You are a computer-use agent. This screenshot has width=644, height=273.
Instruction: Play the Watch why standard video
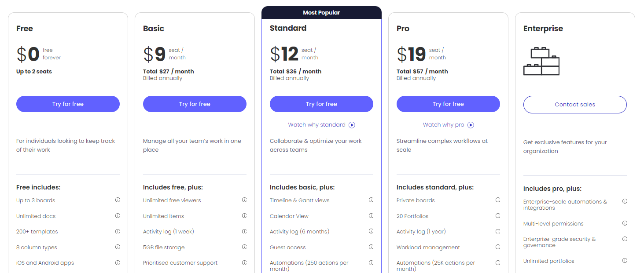(x=321, y=125)
